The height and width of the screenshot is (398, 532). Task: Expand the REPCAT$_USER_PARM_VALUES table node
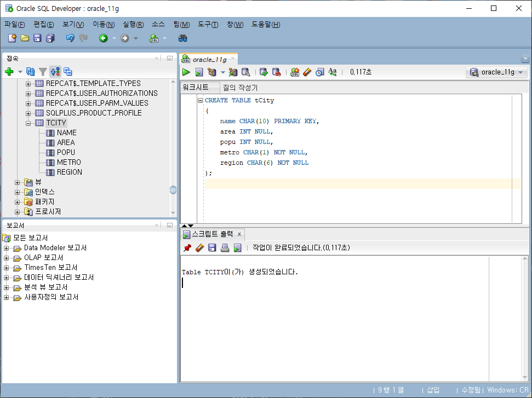tap(28, 103)
